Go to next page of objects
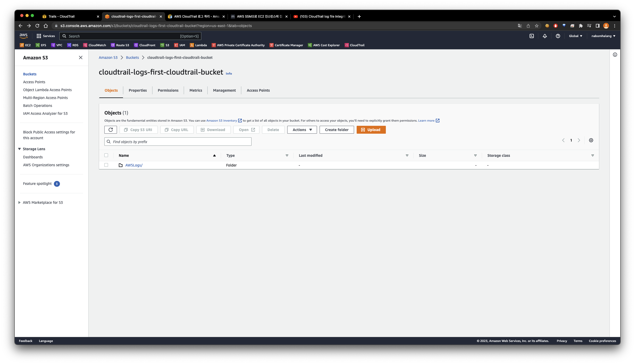This screenshot has height=364, width=635. [x=579, y=140]
